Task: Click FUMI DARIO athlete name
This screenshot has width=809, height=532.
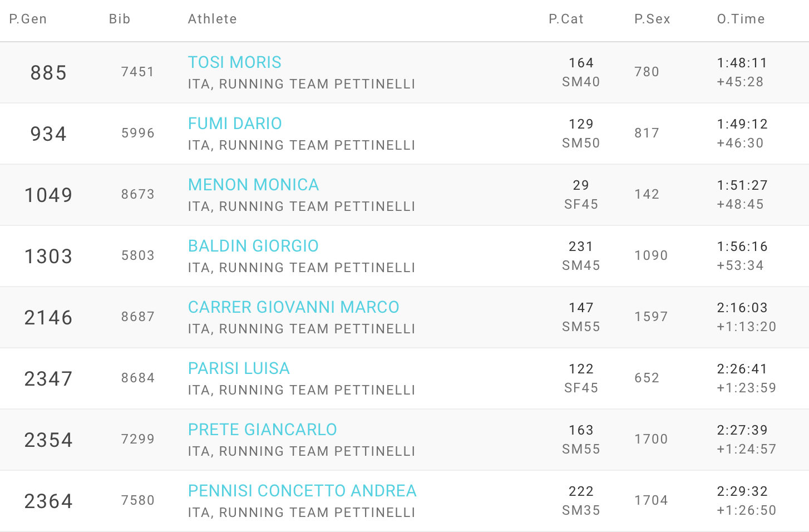Action: point(235,124)
